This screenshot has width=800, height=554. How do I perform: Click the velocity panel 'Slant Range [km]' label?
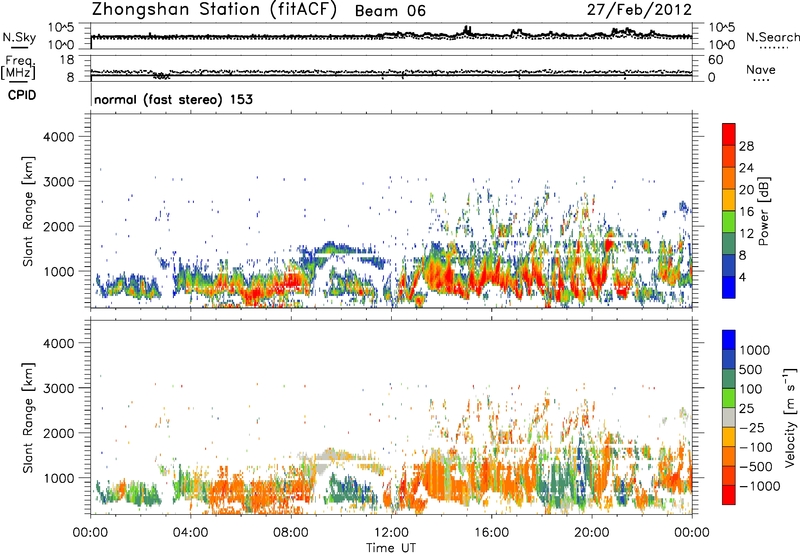tap(28, 417)
